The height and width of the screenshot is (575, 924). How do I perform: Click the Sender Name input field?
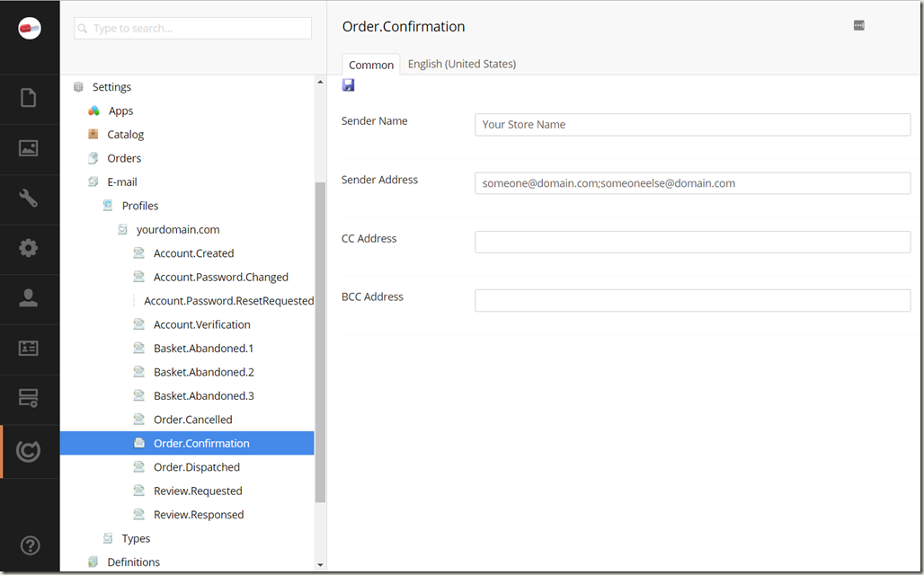[x=692, y=125]
